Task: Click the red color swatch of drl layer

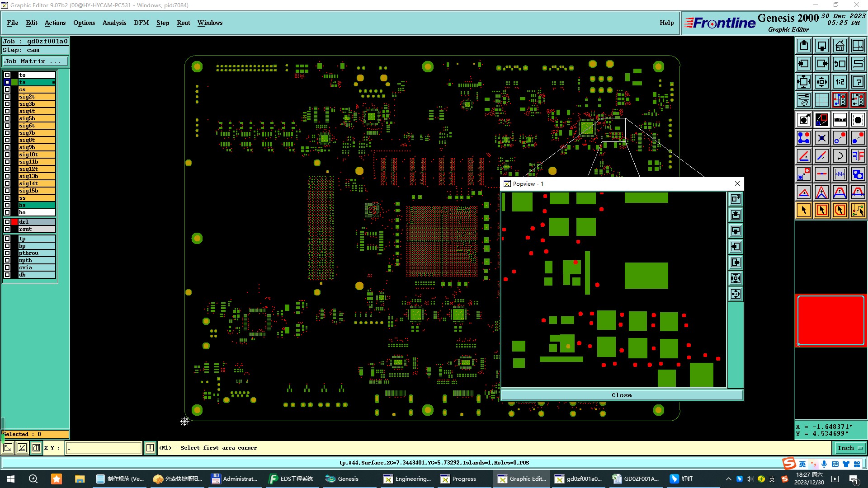Action: tap(14, 222)
